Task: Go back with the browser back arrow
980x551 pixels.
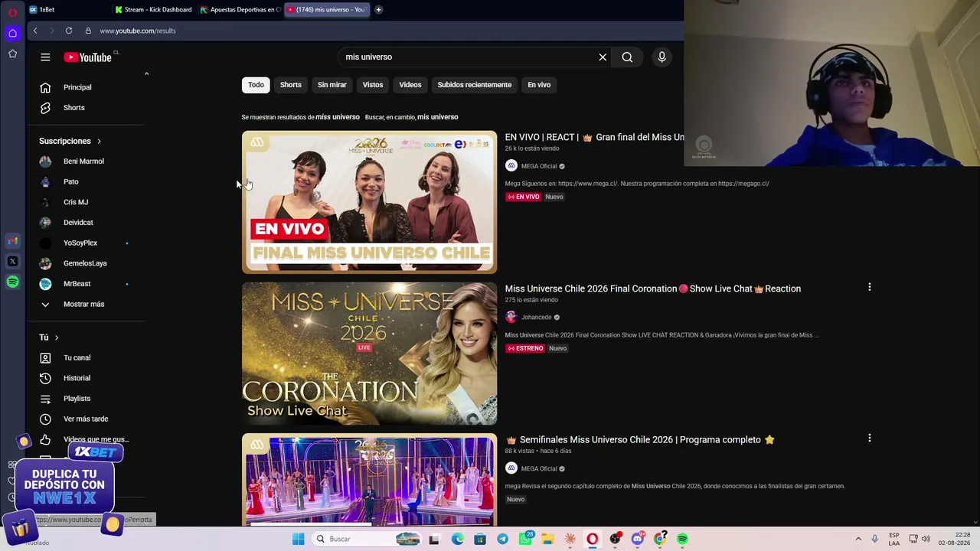Action: 35,31
